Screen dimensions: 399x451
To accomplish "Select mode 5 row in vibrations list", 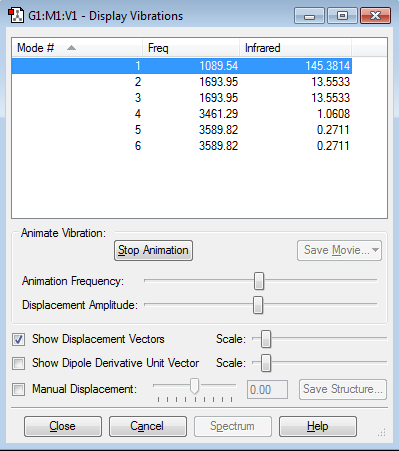I will [x=182, y=130].
